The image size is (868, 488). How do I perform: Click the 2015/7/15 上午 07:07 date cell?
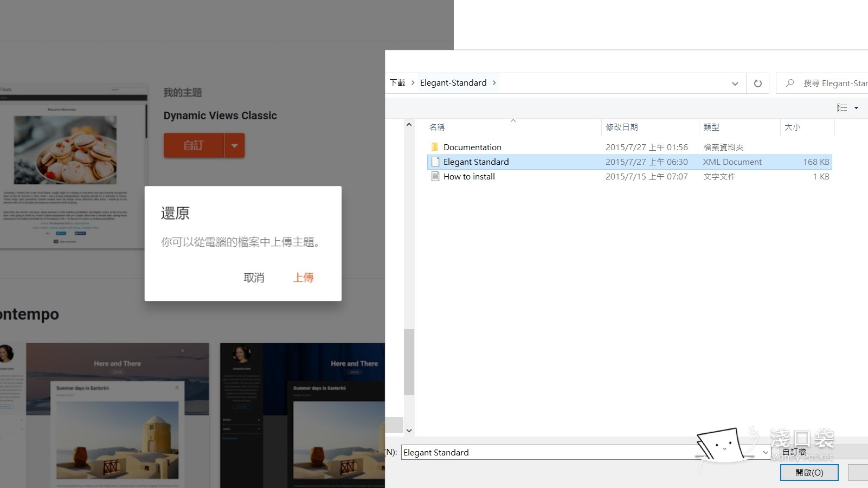click(647, 176)
